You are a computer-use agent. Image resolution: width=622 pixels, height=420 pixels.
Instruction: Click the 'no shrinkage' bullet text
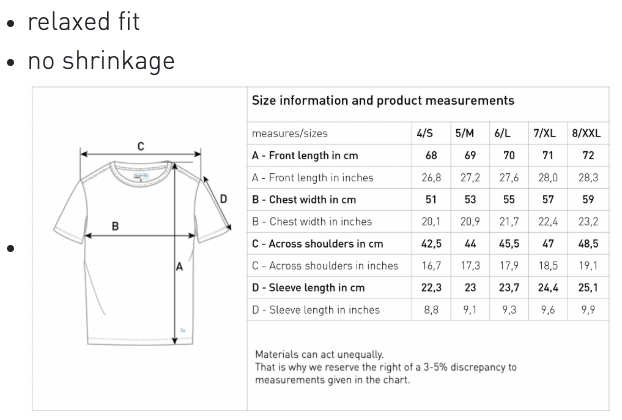[102, 61]
